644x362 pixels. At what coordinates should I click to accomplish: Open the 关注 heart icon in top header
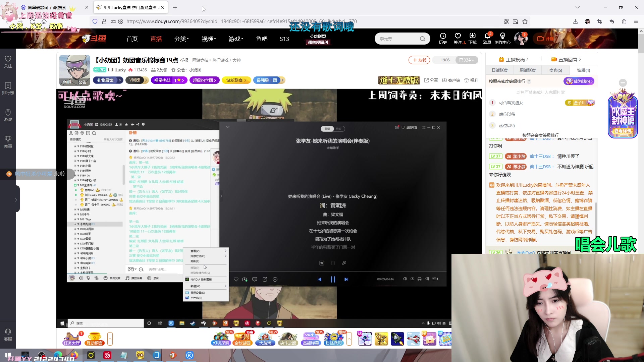pos(458,38)
